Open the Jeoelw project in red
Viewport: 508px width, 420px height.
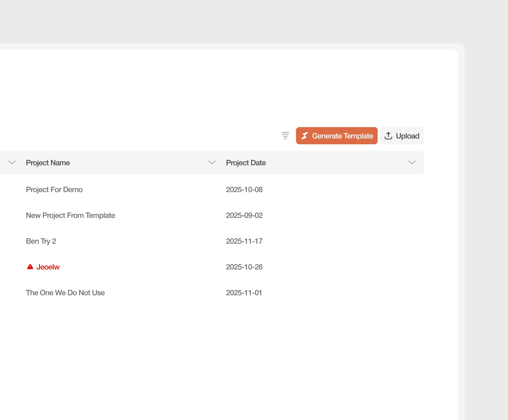[x=48, y=267]
